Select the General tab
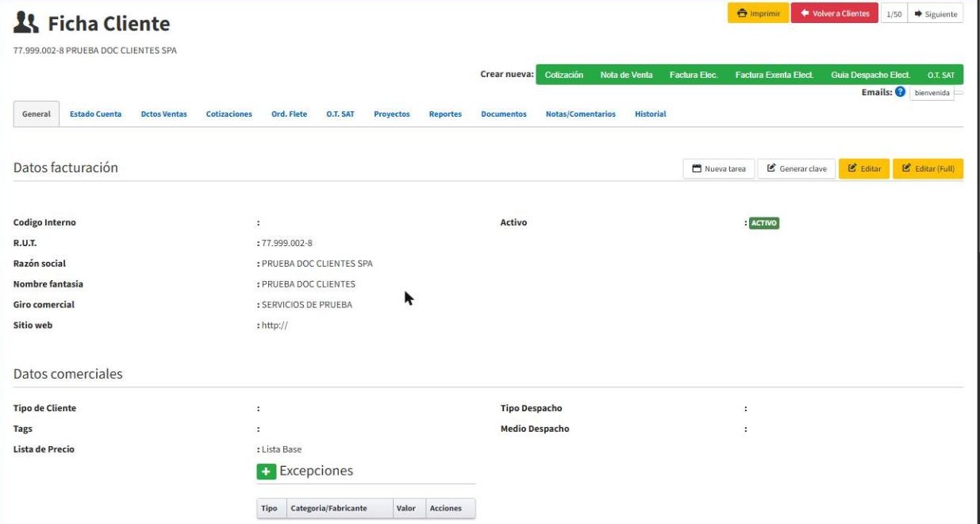The image size is (980, 524). pos(37,114)
